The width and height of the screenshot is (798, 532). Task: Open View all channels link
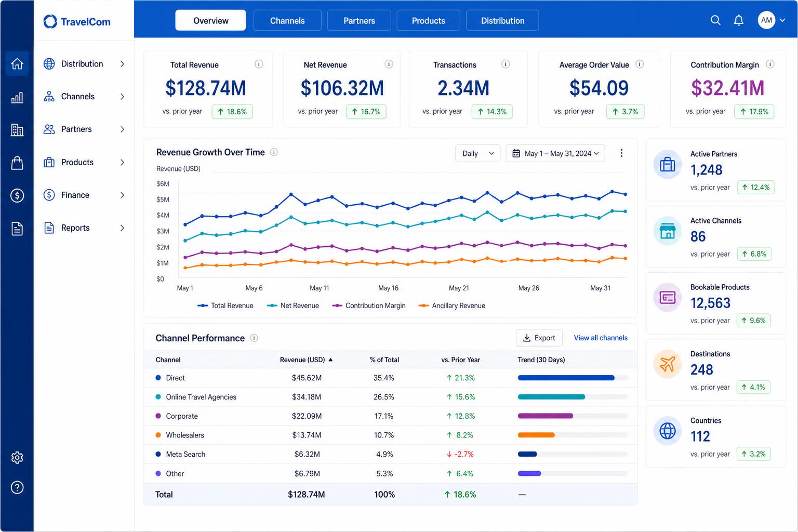[601, 338]
